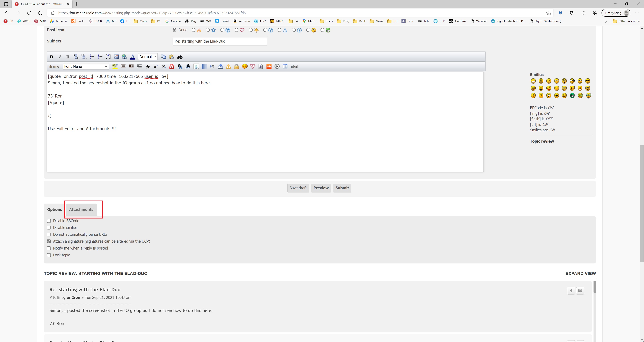Open the font colour picker icon
The height and width of the screenshot is (342, 644).
coord(132,57)
